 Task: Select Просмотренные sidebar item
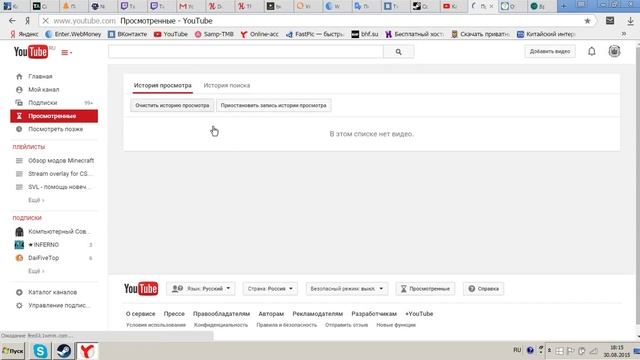pos(54,116)
